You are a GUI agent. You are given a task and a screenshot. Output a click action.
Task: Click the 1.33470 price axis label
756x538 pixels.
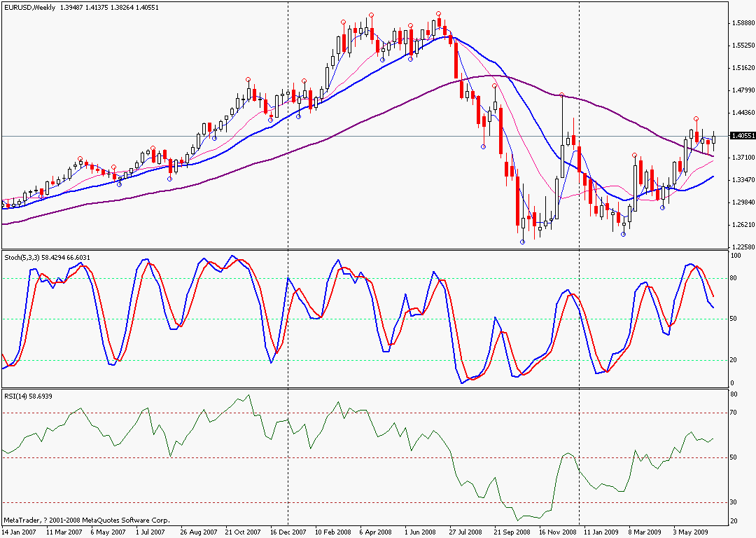tap(743, 180)
